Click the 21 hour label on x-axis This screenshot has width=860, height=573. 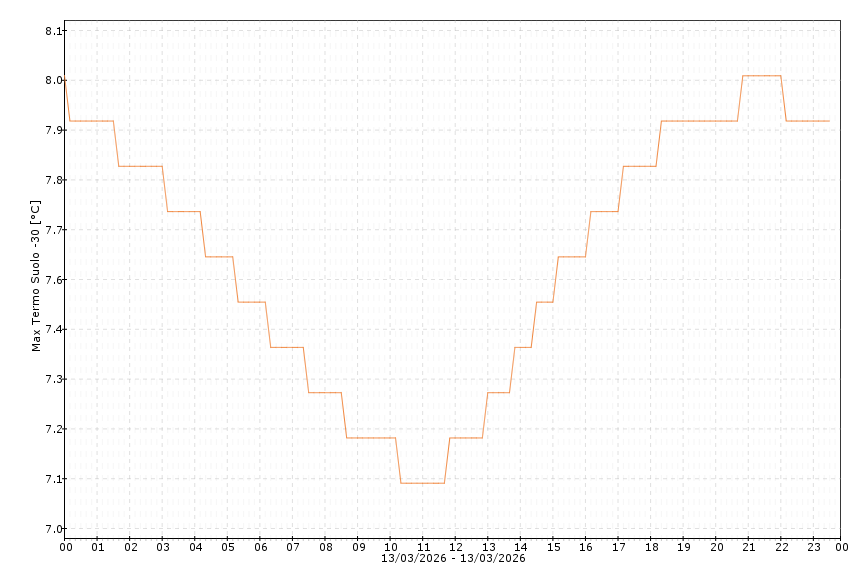pos(749,547)
